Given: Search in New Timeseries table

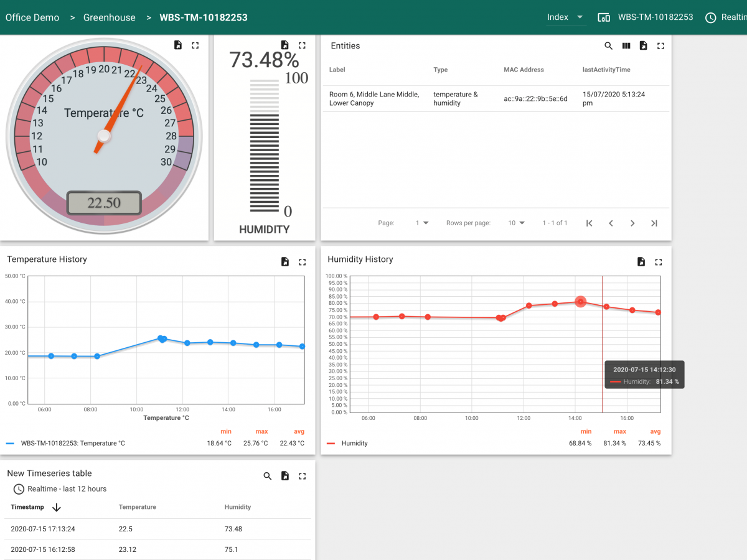Looking at the screenshot, I should pos(268,476).
